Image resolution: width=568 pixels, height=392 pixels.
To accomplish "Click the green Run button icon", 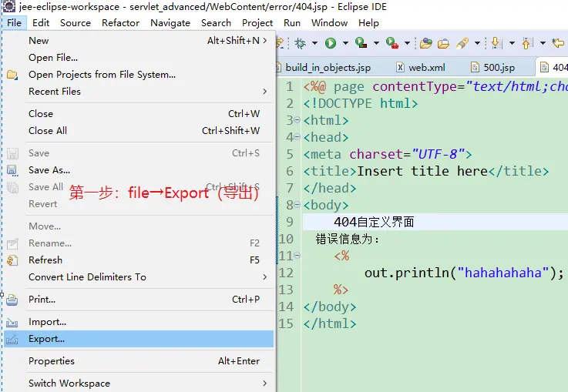I will click(330, 43).
